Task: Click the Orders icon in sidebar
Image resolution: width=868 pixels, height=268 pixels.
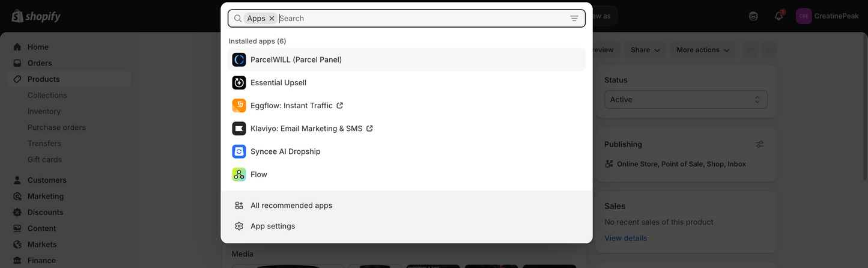Action: point(17,63)
